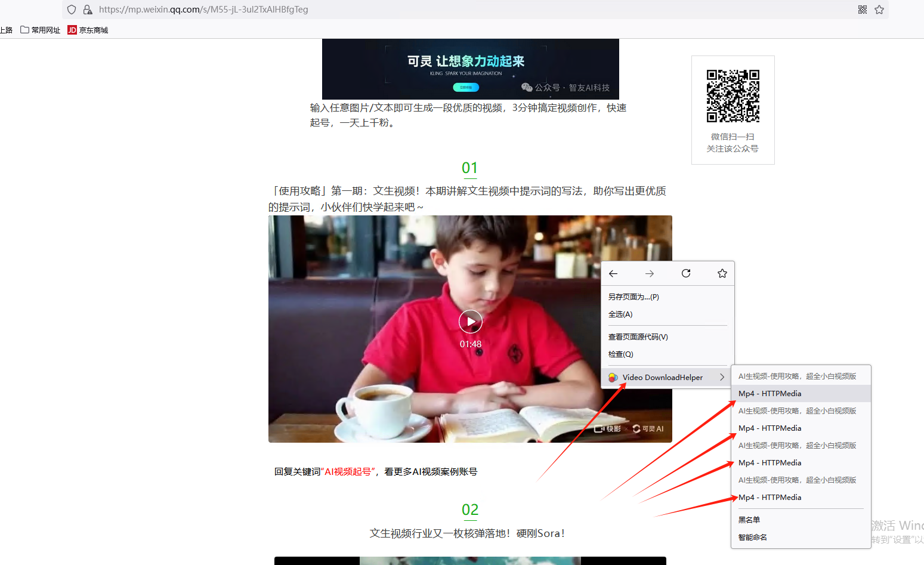Click the red AI视频起号 keyword text
Viewport: 924px width, 565px height.
point(349,471)
